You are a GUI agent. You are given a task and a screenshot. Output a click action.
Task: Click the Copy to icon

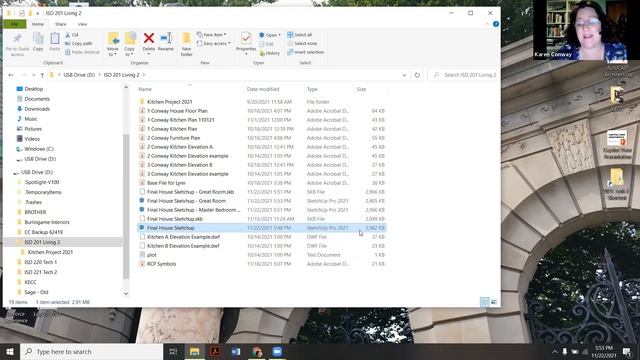pos(130,39)
